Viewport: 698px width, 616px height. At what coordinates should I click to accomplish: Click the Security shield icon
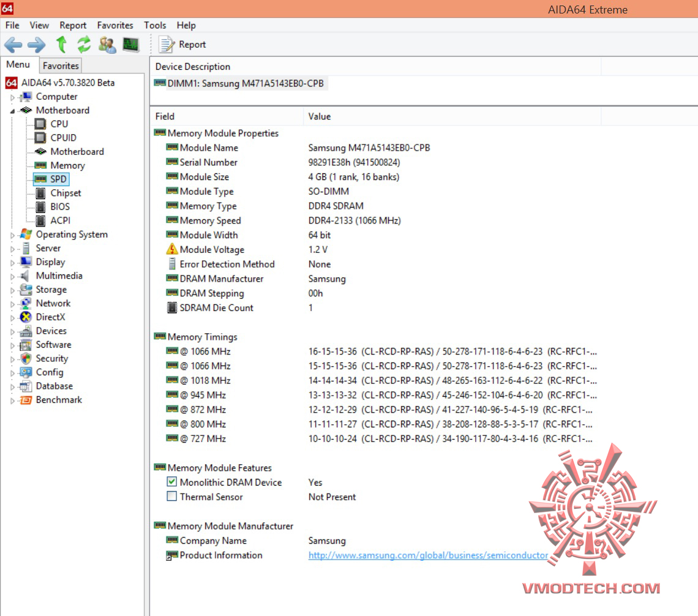[26, 358]
